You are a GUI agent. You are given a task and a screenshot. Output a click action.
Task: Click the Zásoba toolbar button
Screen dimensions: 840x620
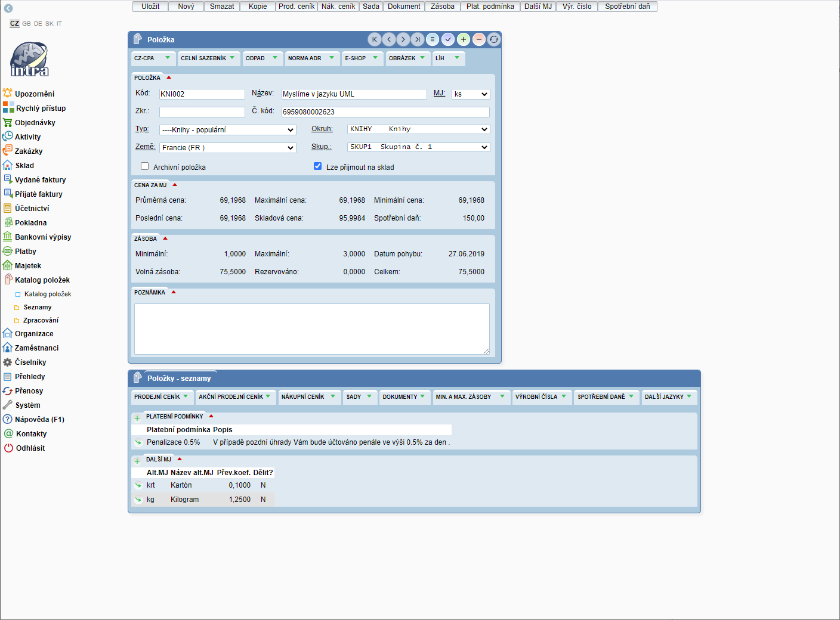[x=442, y=7]
